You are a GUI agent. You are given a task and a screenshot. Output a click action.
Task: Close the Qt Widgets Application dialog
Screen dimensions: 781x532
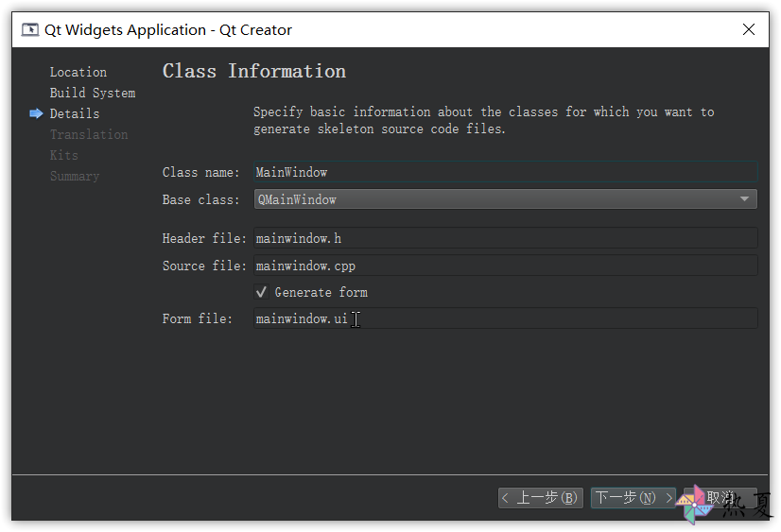[748, 30]
